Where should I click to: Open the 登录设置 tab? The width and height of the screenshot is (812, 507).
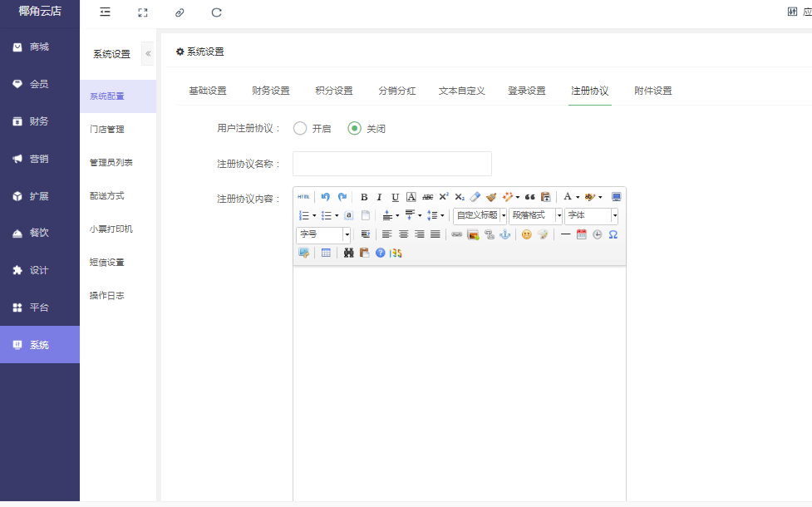[x=527, y=91]
